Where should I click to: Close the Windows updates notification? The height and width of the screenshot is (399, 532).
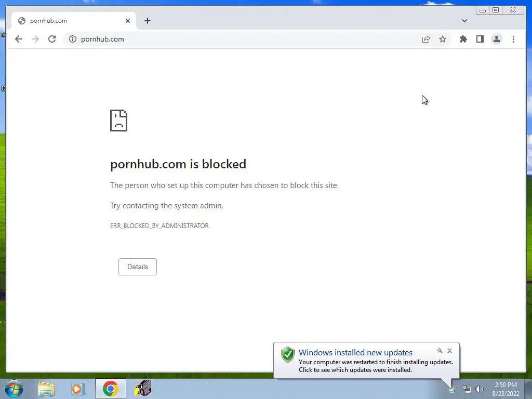(449, 351)
